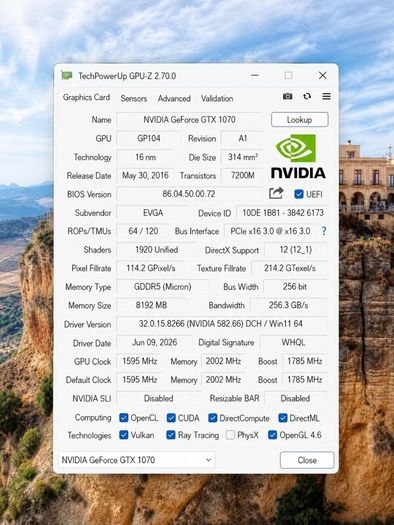Click the BIOS export share icon
Viewport: 394px width, 525px height.
click(276, 193)
